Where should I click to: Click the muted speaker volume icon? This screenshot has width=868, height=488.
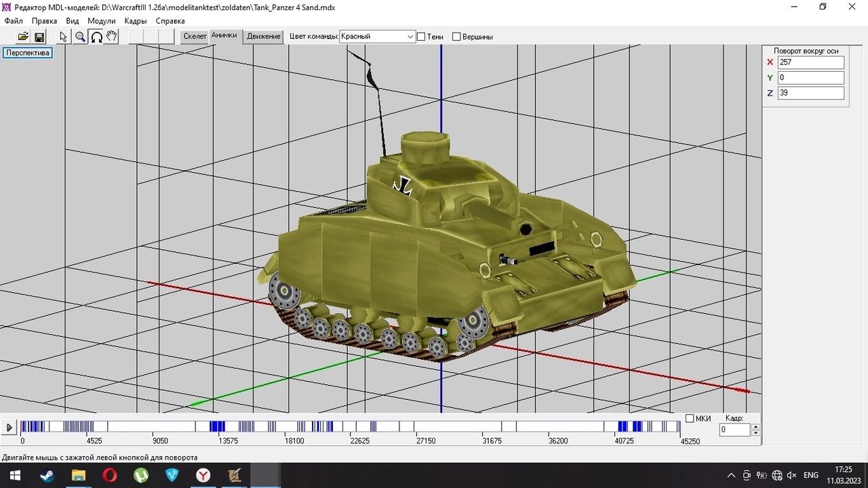pyautogui.click(x=791, y=475)
